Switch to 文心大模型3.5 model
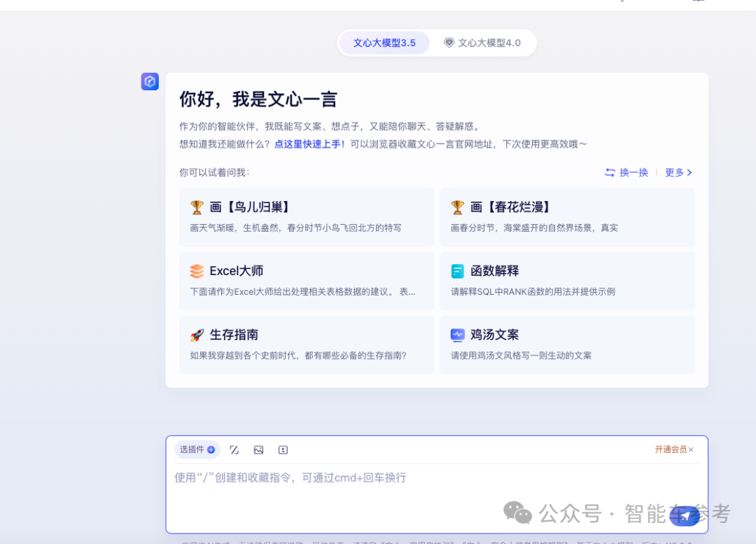756x544 pixels. coord(384,43)
